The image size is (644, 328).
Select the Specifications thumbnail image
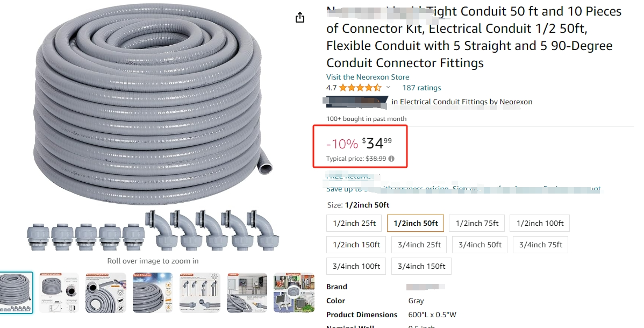(59, 291)
